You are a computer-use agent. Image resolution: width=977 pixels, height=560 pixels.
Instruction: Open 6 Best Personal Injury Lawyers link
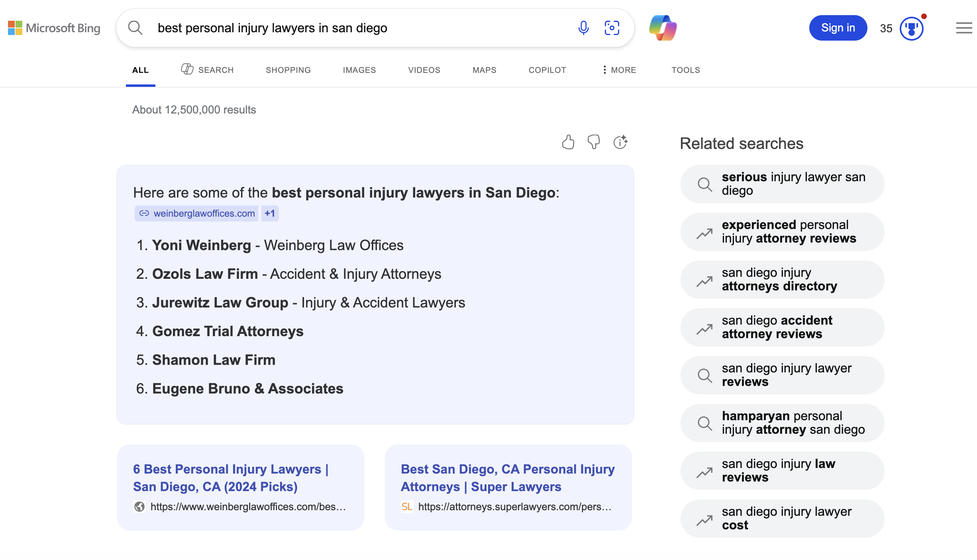click(x=231, y=478)
